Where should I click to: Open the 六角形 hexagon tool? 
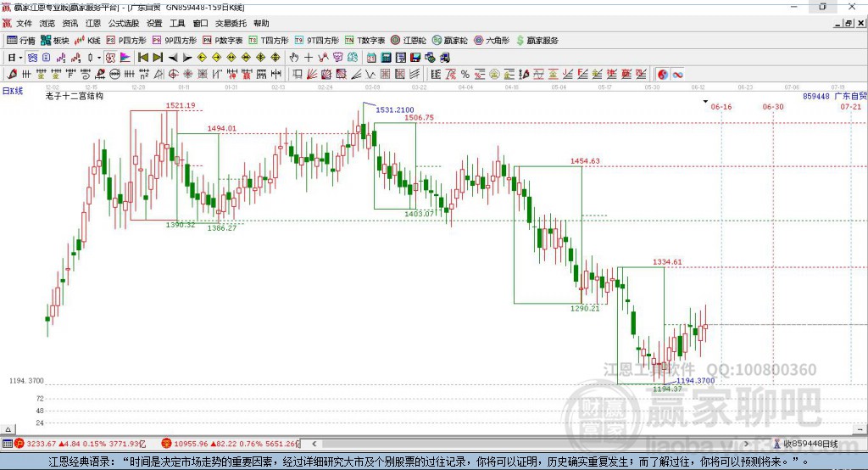point(492,41)
